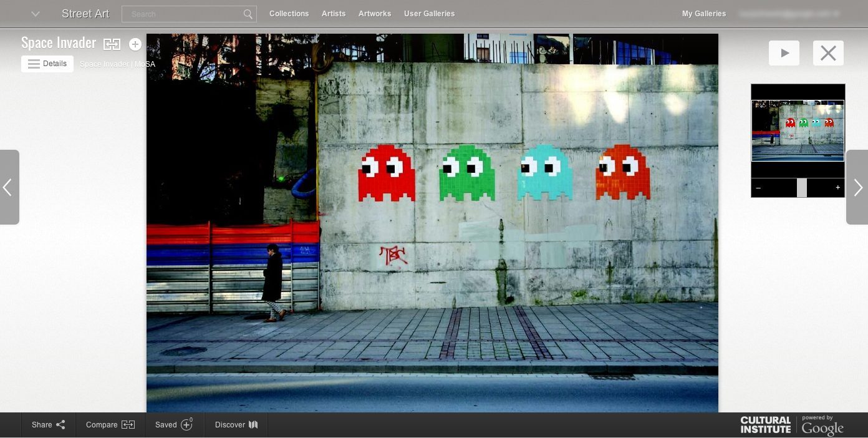Close the artwork viewer with the X button
868x438 pixels.
click(x=828, y=53)
